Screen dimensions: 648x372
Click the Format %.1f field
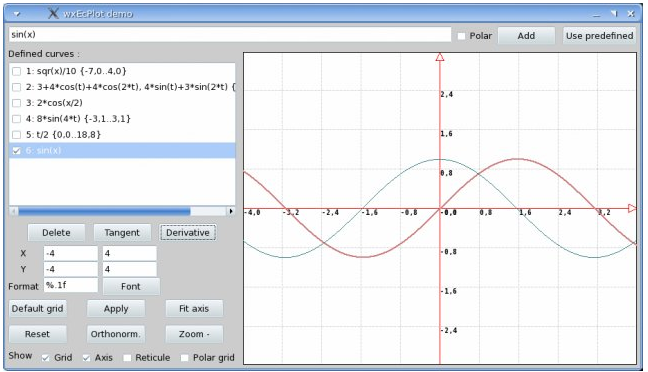pos(71,285)
